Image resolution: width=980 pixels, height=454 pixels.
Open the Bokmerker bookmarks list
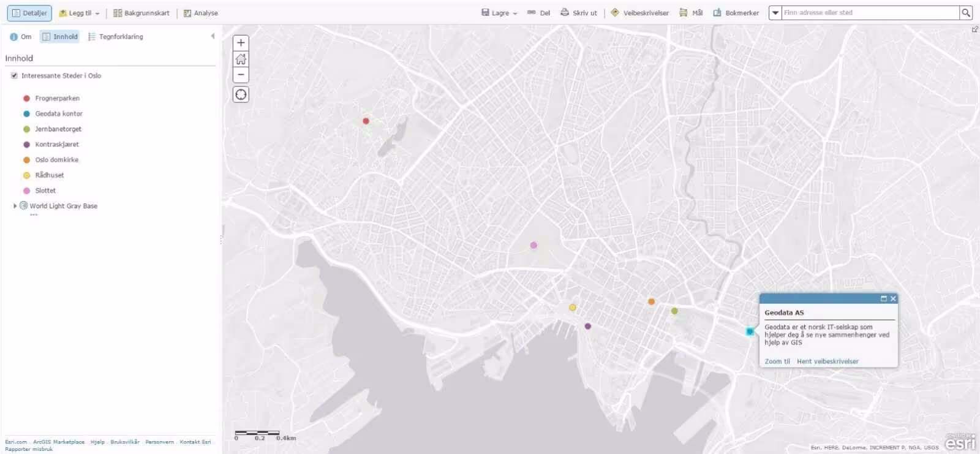pos(736,13)
